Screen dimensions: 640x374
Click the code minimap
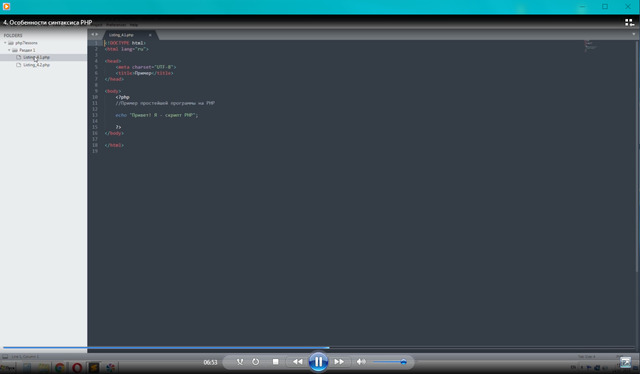pos(590,45)
